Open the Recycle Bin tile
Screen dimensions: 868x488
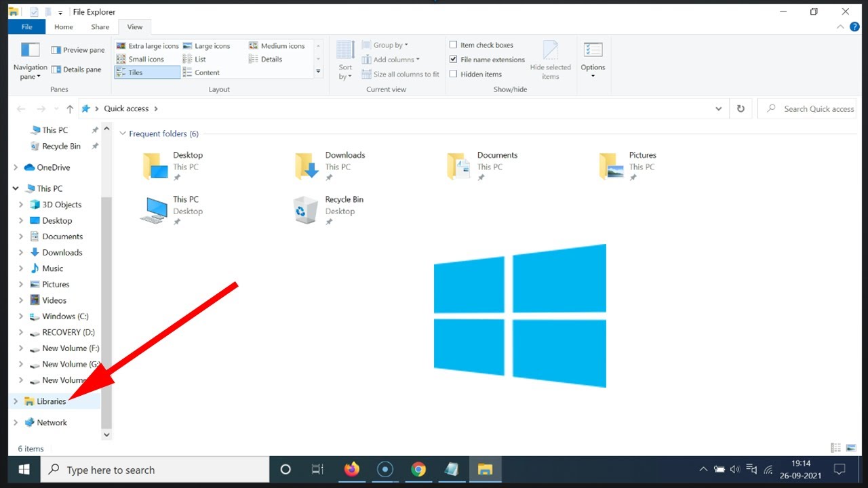point(328,211)
